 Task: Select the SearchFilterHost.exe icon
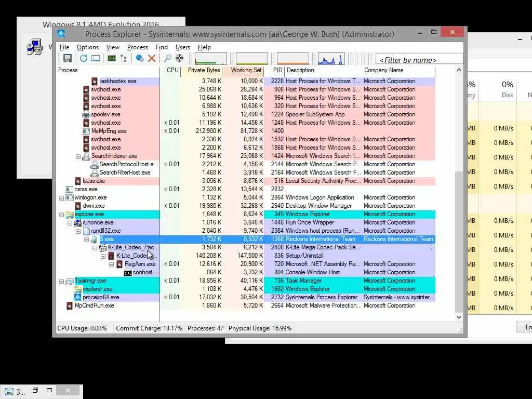click(95, 172)
